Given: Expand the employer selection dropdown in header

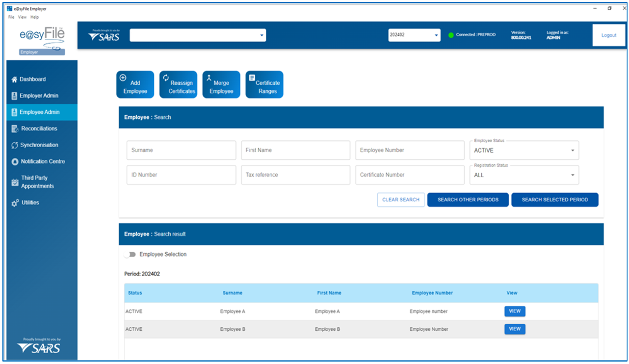Looking at the screenshot, I should (x=198, y=35).
